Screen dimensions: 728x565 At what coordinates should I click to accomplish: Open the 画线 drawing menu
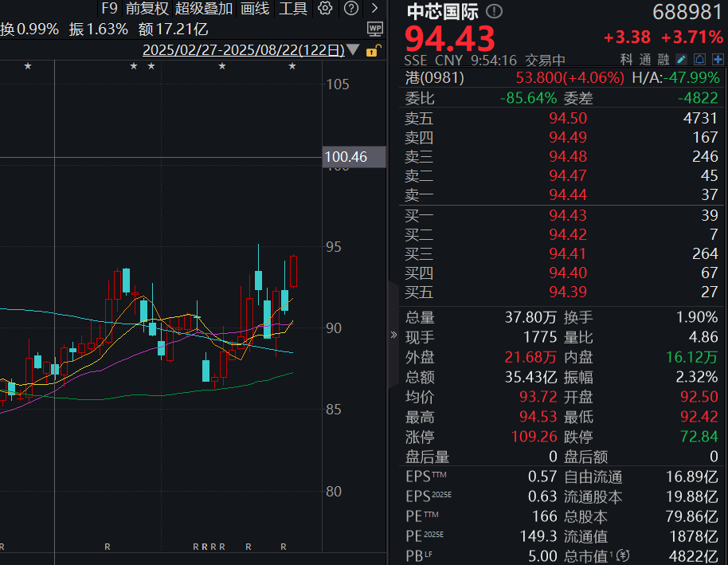255,8
